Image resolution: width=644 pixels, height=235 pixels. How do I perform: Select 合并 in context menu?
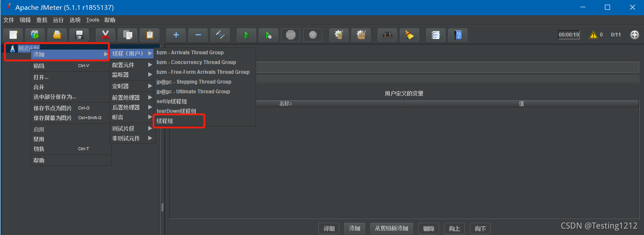coord(70,87)
